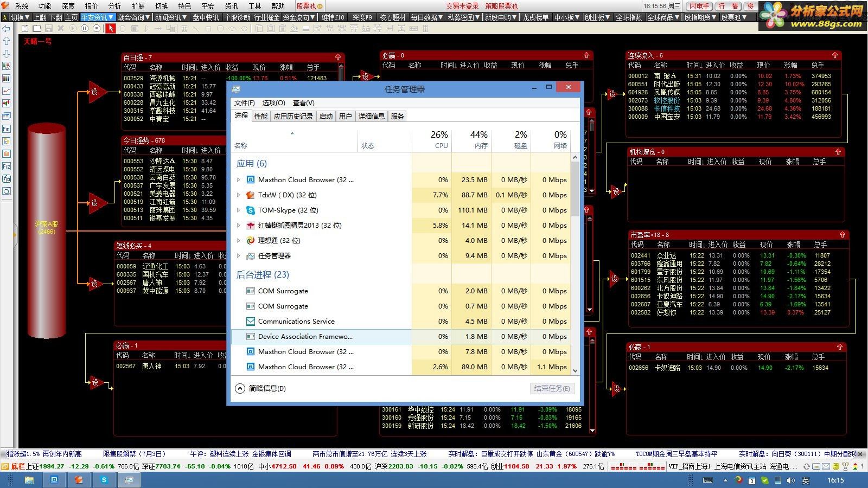Click the down arrow icon in the left sidebar
Screen dimensions: 868x488
pos(7,54)
